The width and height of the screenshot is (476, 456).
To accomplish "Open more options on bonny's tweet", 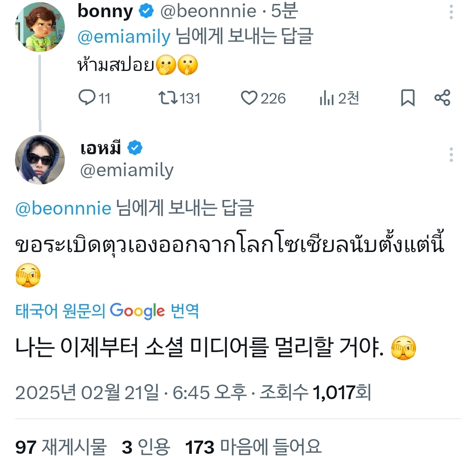I will click(x=451, y=12).
